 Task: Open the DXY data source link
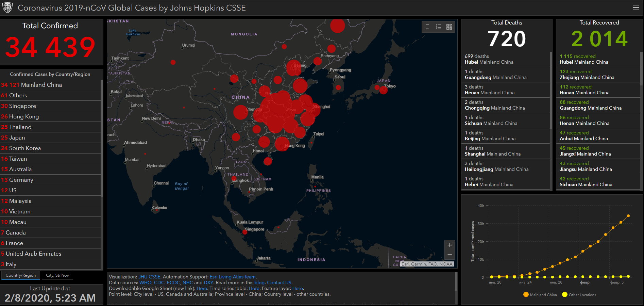[208, 283]
